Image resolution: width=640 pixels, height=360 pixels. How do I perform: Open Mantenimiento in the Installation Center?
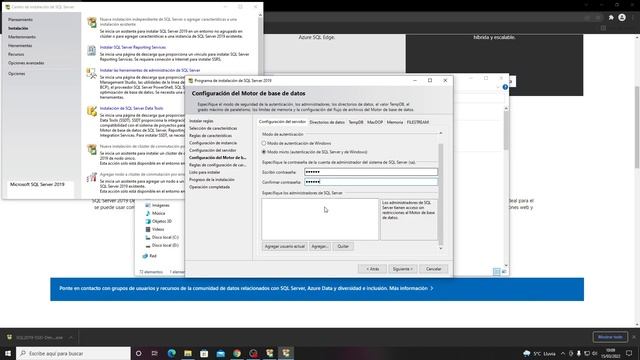point(22,37)
